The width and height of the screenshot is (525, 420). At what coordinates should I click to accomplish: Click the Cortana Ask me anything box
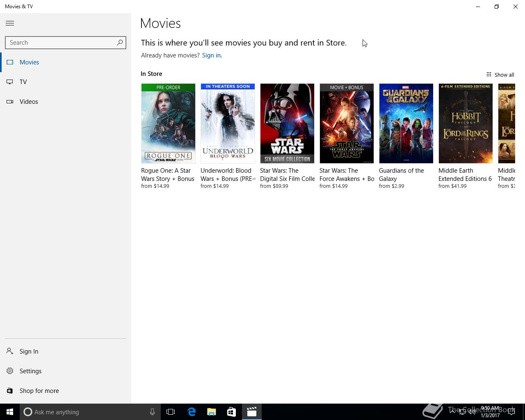[x=89, y=412]
